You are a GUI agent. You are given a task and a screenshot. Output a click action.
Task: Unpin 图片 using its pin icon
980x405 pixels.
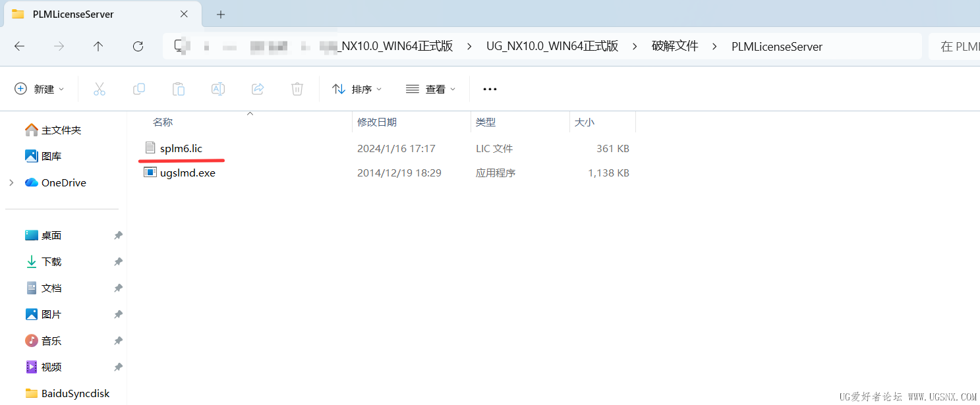(x=118, y=314)
